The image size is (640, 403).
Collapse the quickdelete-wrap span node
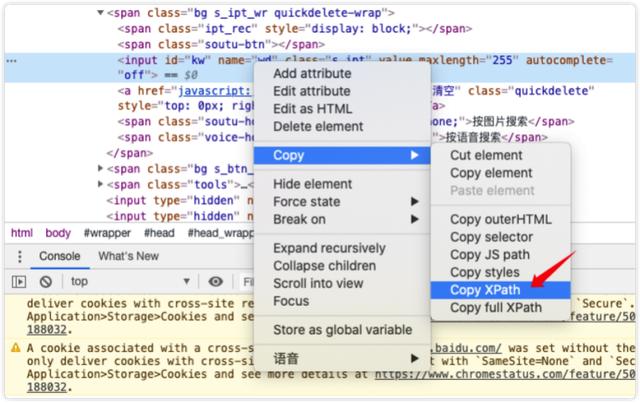tap(100, 13)
